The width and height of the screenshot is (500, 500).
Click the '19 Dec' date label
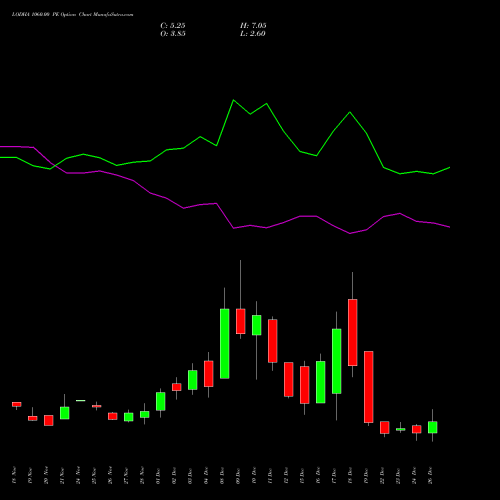coord(366,475)
